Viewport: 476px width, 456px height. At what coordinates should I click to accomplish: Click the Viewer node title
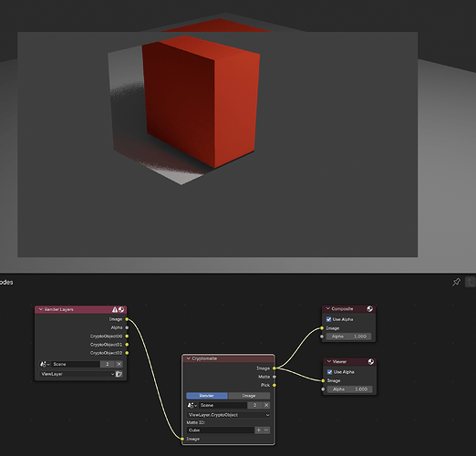[x=339, y=361]
